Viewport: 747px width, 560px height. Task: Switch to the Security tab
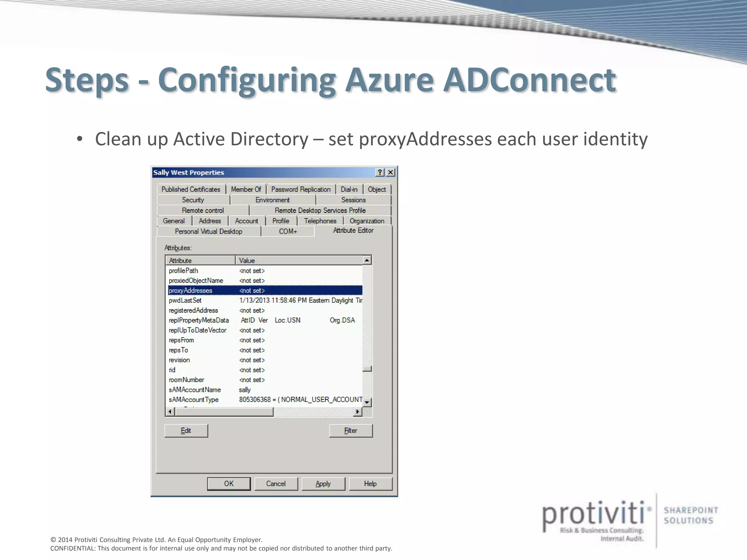tap(193, 200)
